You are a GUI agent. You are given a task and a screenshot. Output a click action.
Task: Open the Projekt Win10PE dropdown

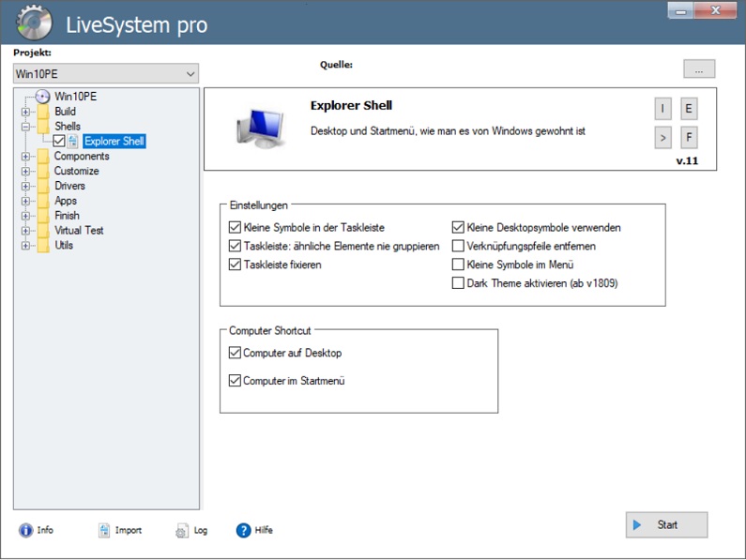pyautogui.click(x=106, y=74)
